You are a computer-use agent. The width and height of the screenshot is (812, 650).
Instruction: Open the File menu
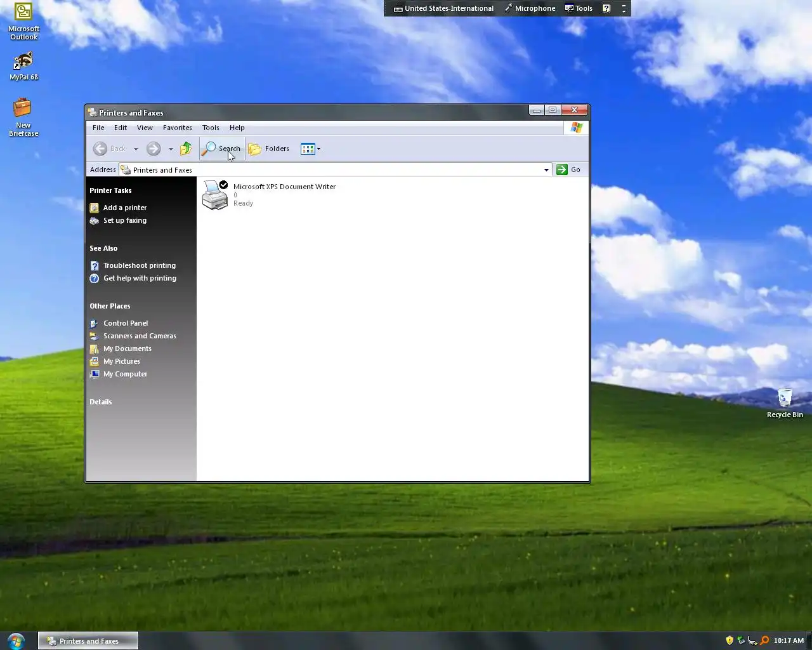click(98, 128)
